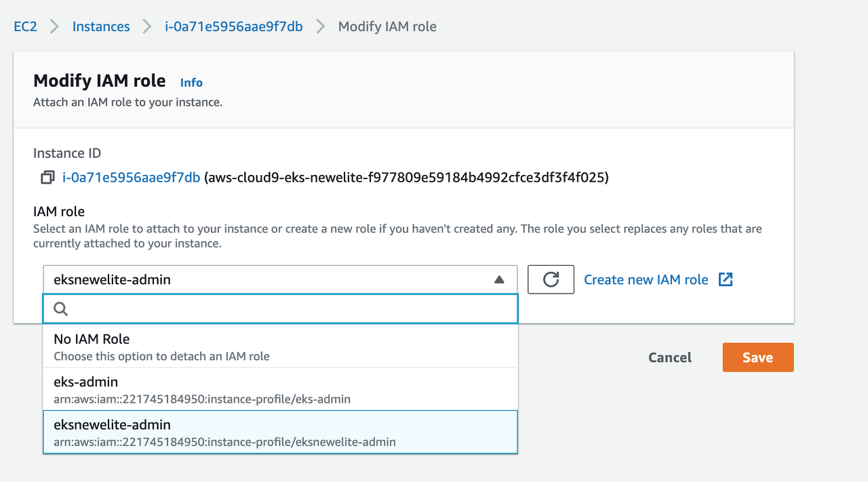Viewport: 868px width, 482px height.
Task: Click the Modify IAM role breadcrumb text
Action: (x=387, y=26)
